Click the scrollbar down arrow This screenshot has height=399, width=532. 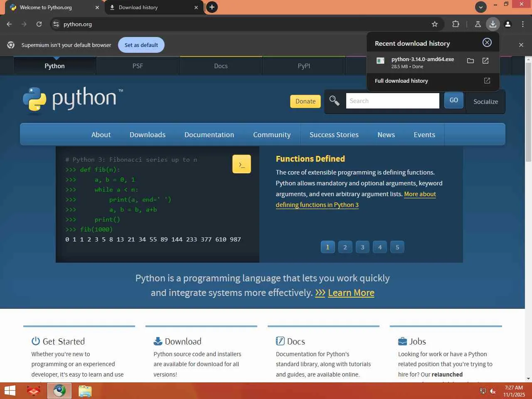[528, 379]
